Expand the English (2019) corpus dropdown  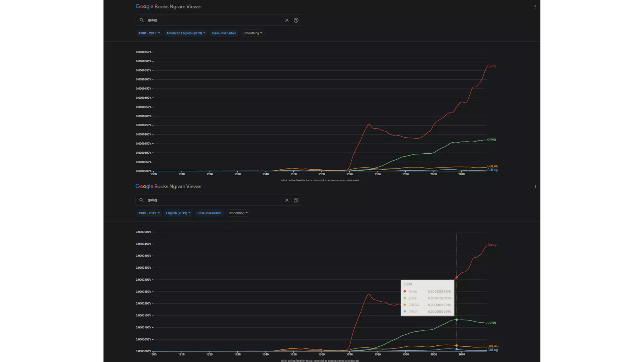click(178, 213)
